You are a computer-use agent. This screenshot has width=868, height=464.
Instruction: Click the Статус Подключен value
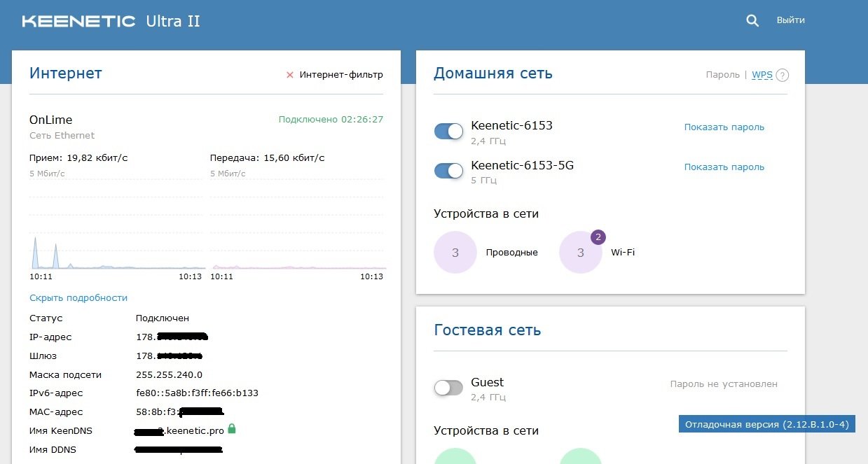coord(163,318)
